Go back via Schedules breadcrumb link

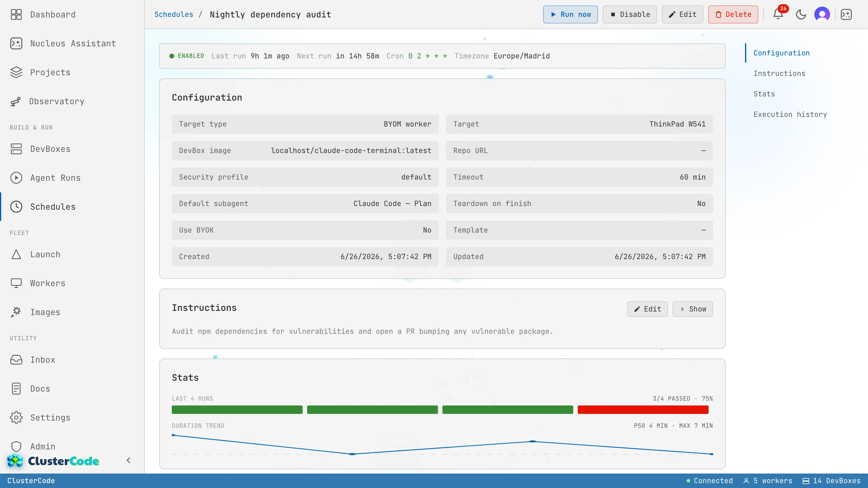click(x=174, y=14)
